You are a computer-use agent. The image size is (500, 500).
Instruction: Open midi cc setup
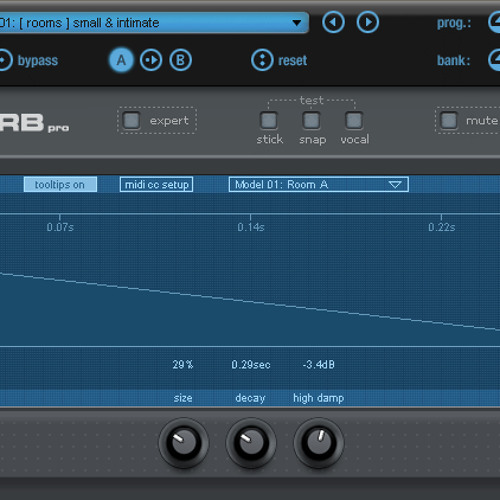pos(156,184)
